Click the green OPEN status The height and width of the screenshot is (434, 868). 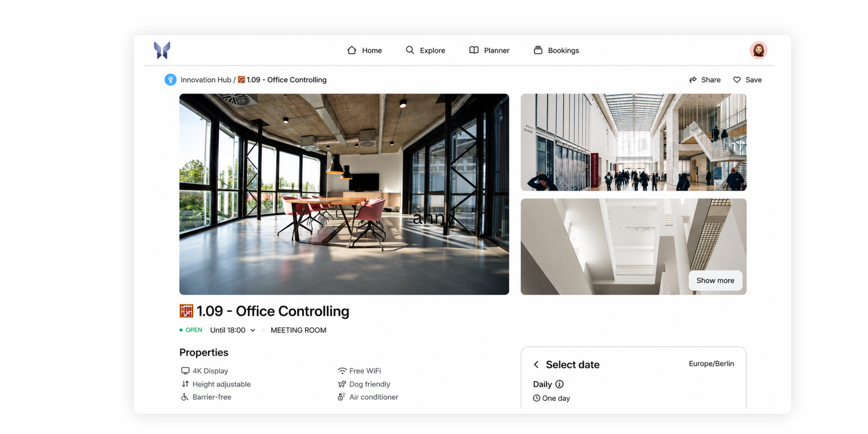(x=191, y=330)
